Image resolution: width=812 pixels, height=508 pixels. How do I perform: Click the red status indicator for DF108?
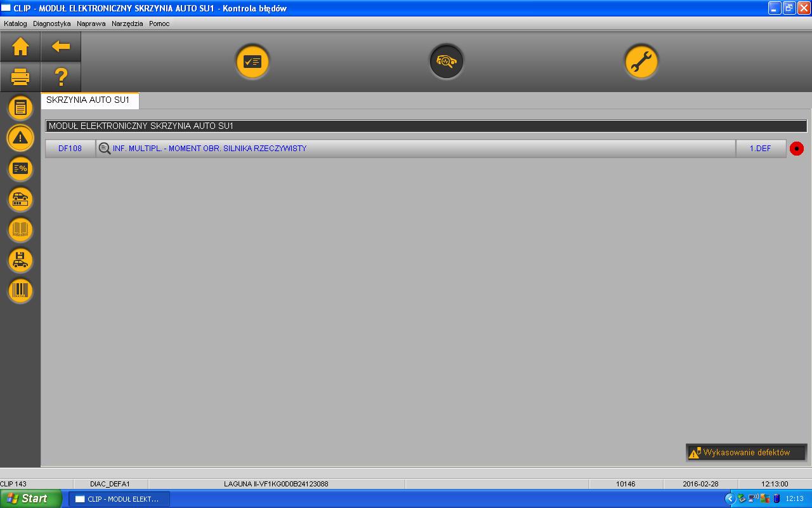796,149
